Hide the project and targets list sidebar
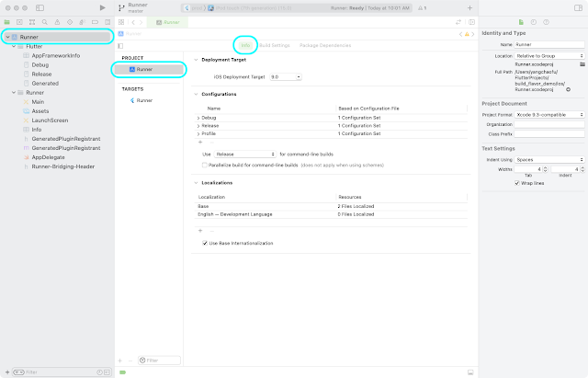The image size is (588, 378). tap(120, 46)
